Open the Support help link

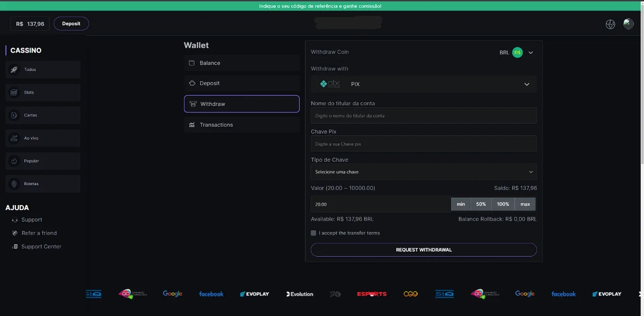pos(32,220)
